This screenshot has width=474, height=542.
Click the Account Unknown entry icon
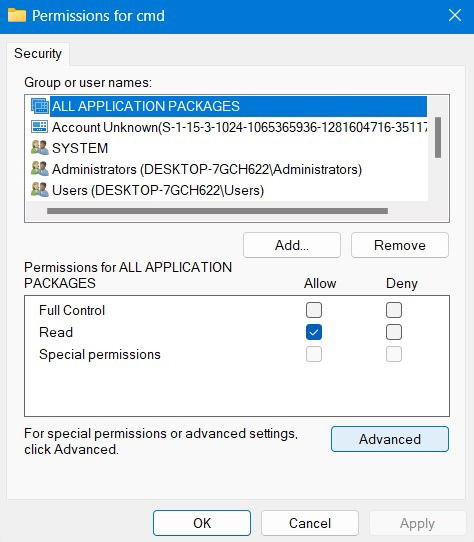point(39,127)
